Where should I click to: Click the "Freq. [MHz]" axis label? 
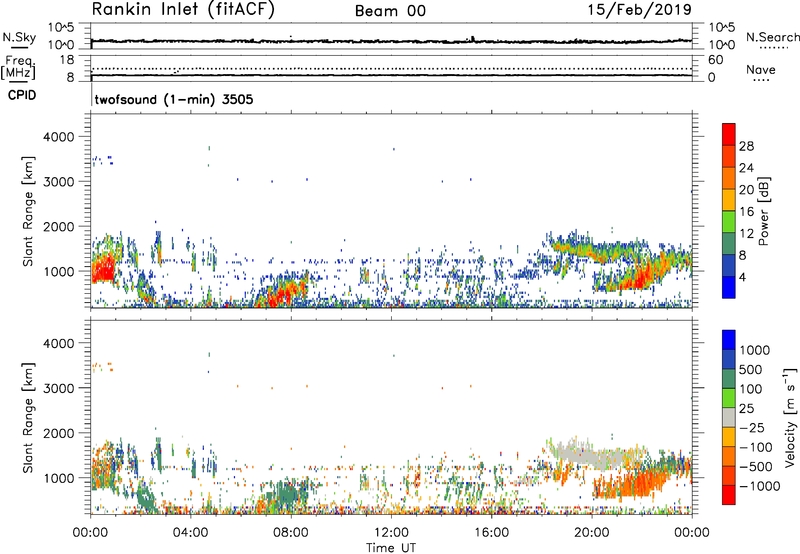coord(18,67)
